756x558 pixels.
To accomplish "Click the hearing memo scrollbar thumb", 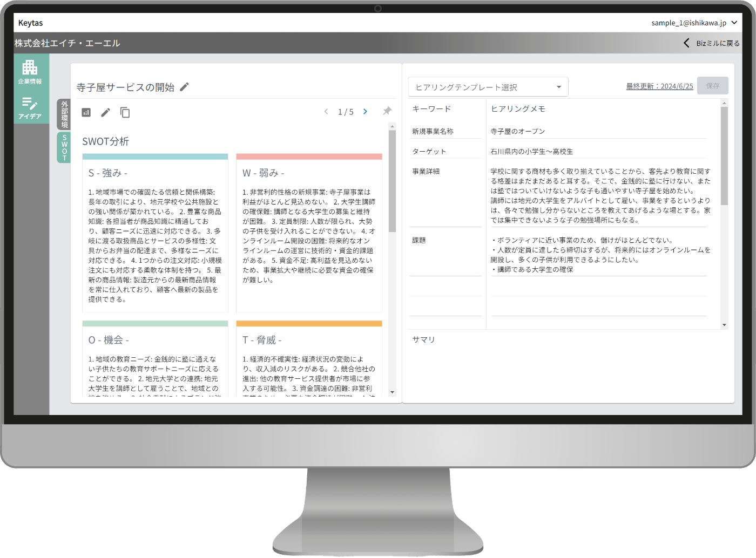I will (725, 156).
